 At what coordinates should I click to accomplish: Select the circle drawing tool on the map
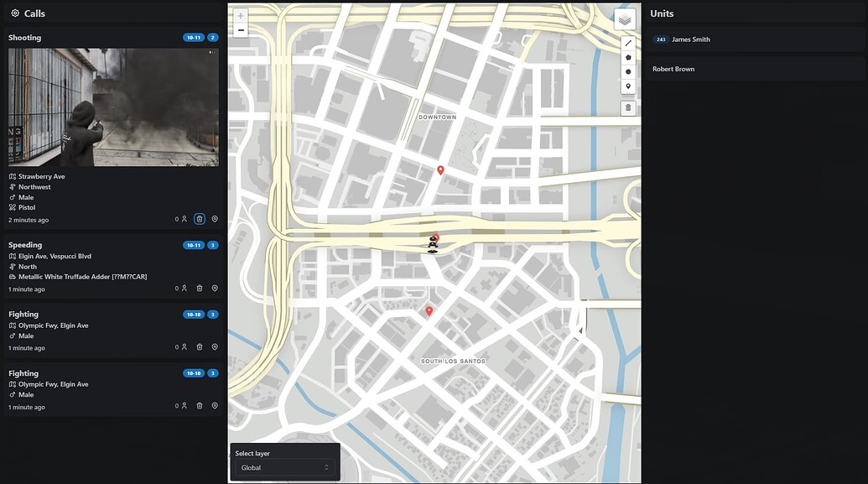627,70
